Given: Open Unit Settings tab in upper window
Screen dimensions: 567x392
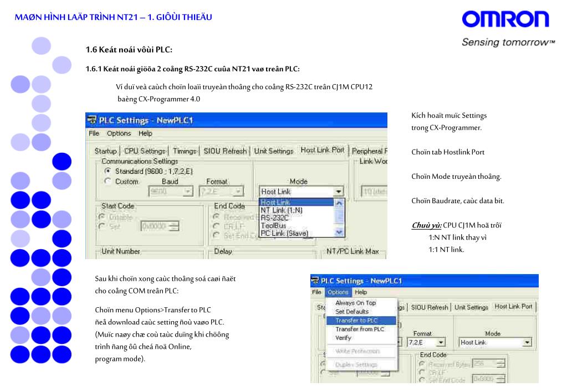Looking at the screenshot, I should click(273, 151).
